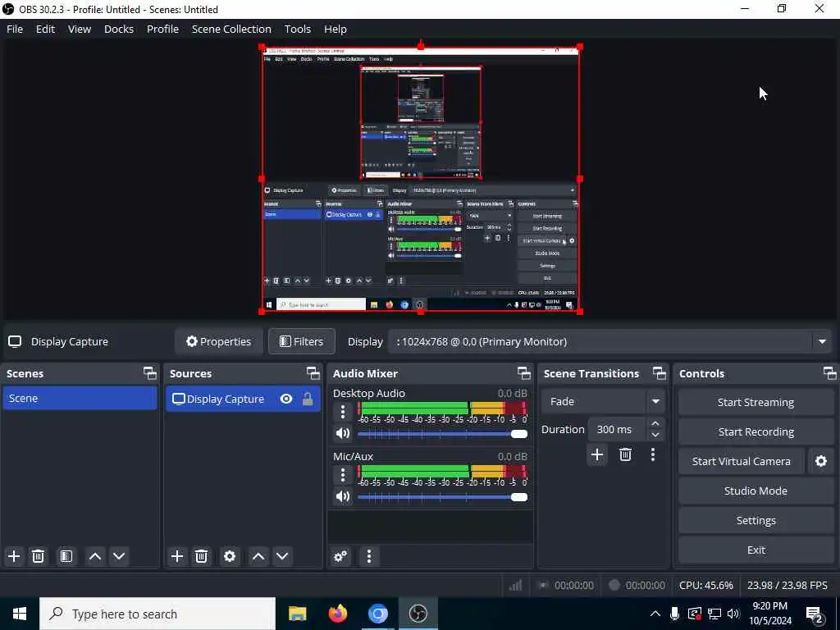This screenshot has width=840, height=630.
Task: Remove selected source with trash icon
Action: [x=202, y=556]
